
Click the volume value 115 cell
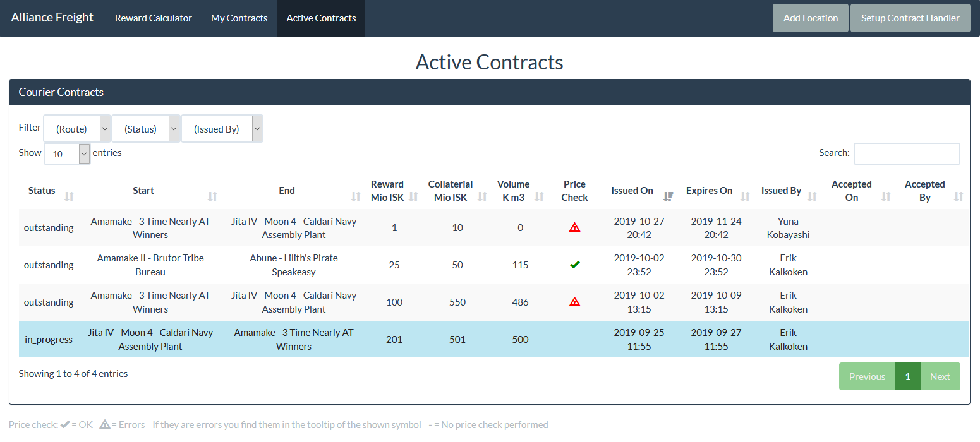pos(520,265)
